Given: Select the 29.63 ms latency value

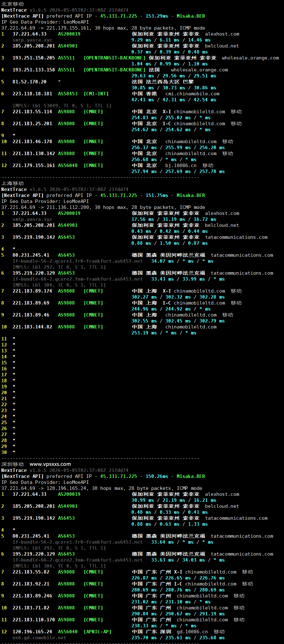Looking at the screenshot, I should coord(143,76).
